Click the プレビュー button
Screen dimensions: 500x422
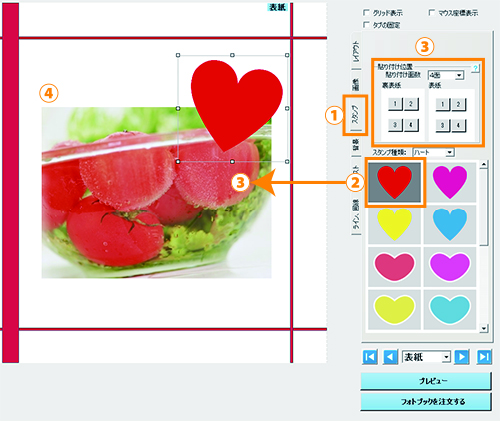click(x=426, y=381)
